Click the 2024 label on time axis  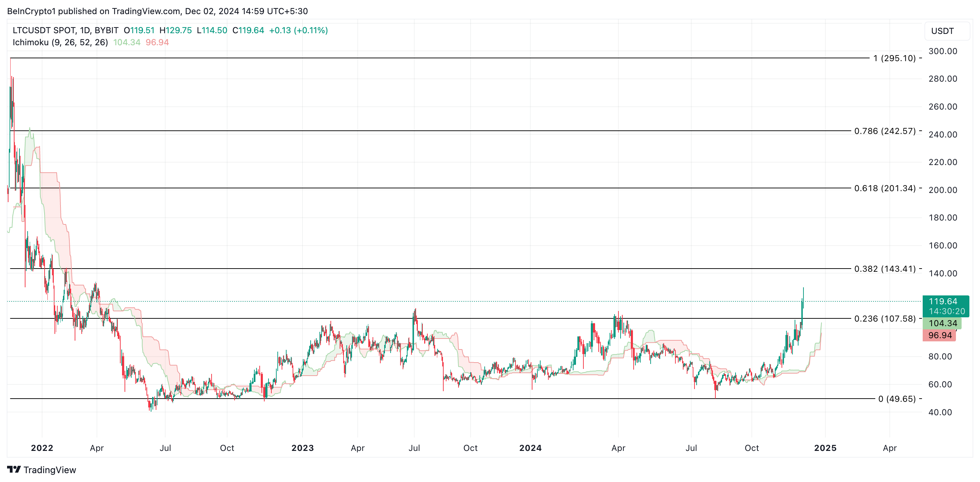coord(530,448)
